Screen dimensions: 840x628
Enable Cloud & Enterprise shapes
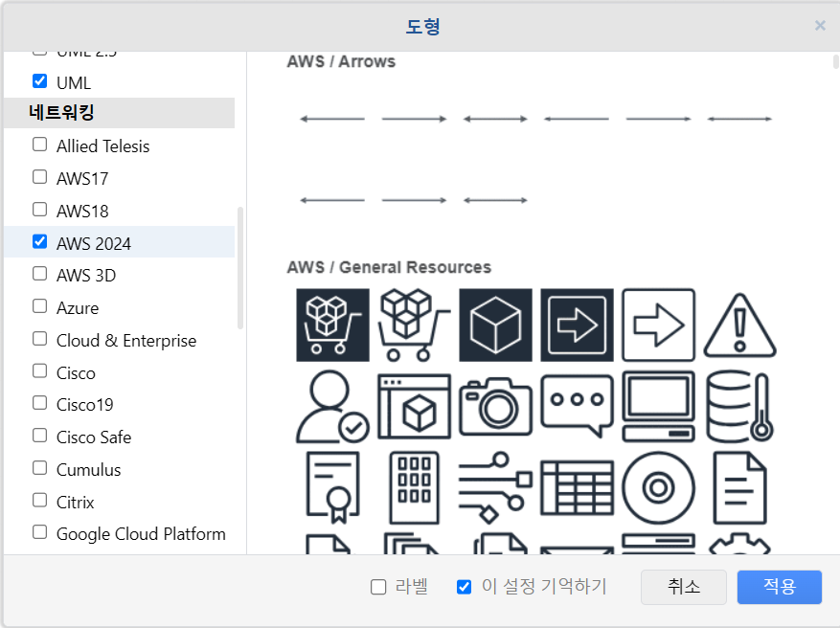coord(39,338)
